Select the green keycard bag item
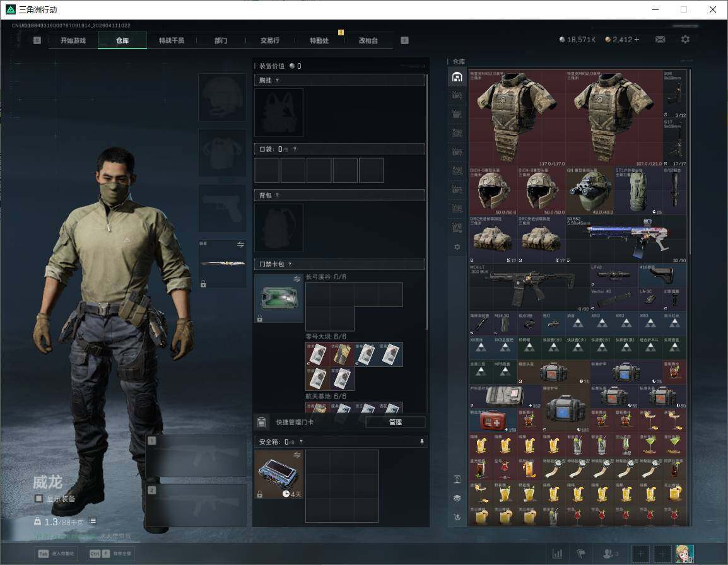The image size is (728, 565). click(279, 298)
